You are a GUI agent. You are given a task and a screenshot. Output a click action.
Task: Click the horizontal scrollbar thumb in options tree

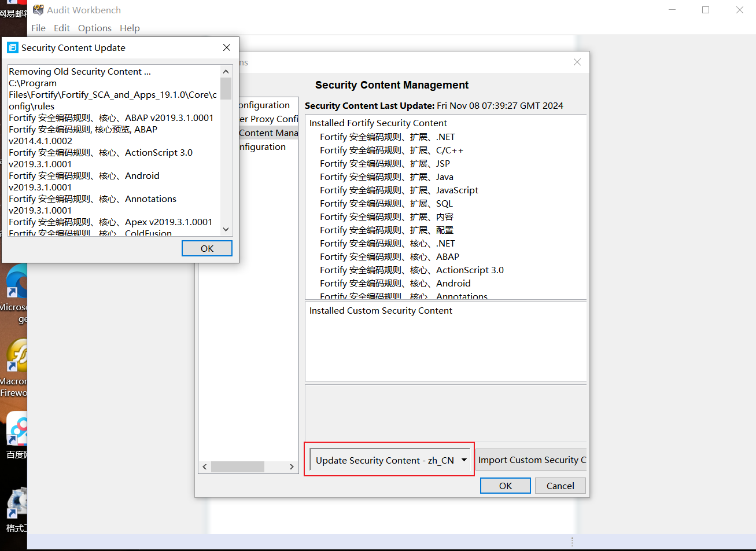point(238,466)
